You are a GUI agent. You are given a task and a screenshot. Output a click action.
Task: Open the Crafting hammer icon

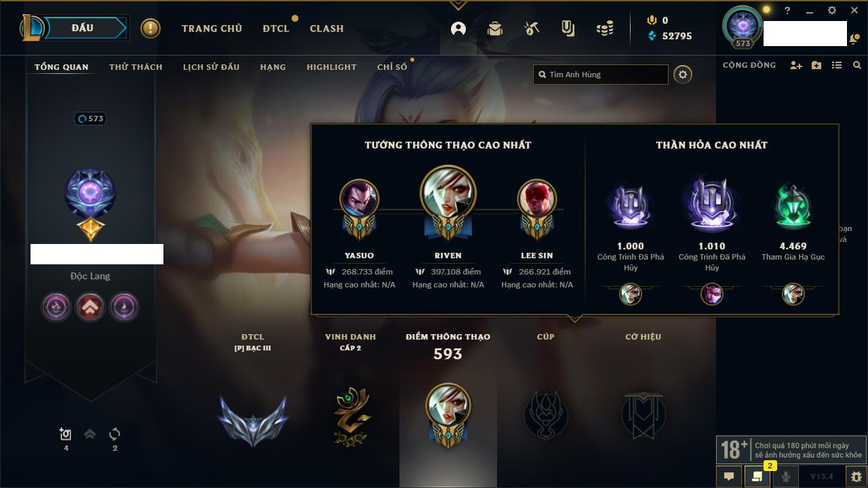coord(532,28)
